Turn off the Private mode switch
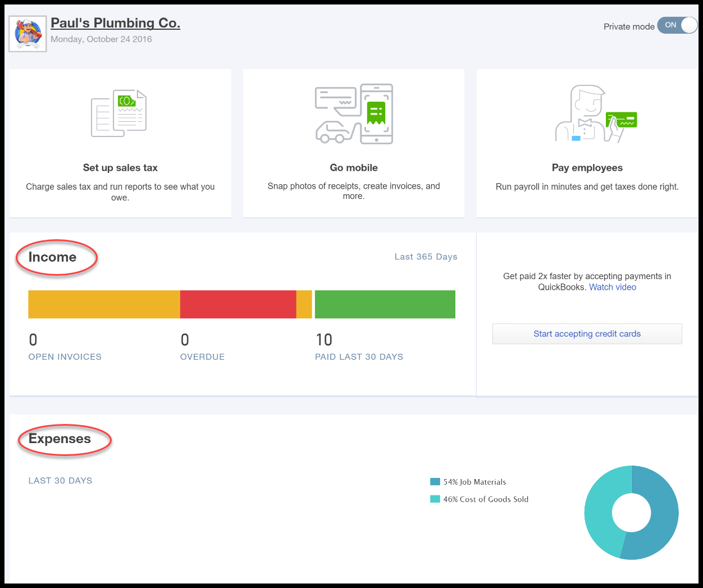 pos(677,25)
